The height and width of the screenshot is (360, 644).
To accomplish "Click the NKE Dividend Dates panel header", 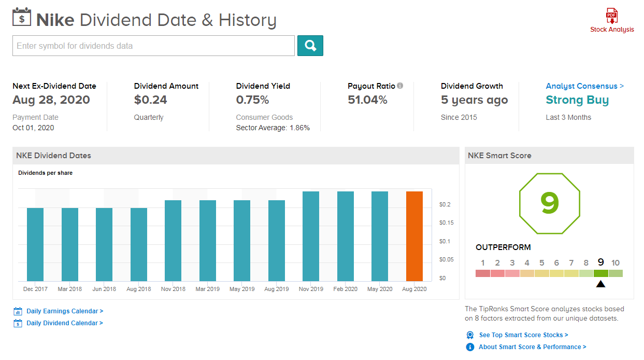I will [236, 156].
